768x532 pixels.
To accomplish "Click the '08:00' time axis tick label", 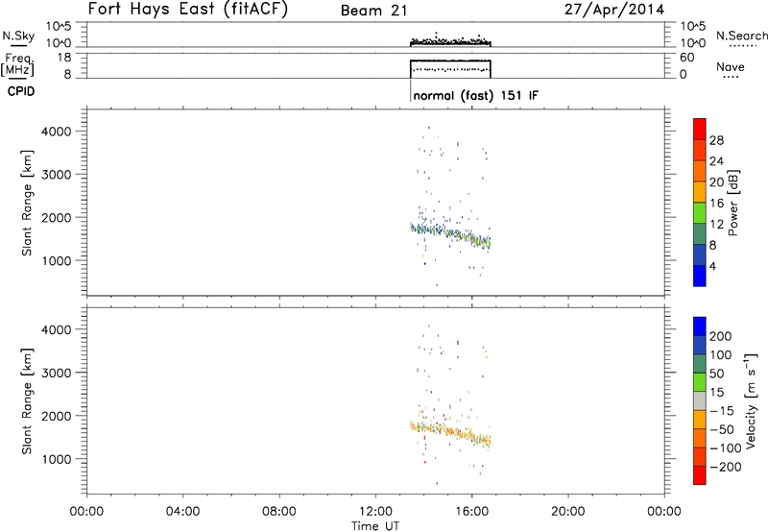I will click(x=279, y=512).
